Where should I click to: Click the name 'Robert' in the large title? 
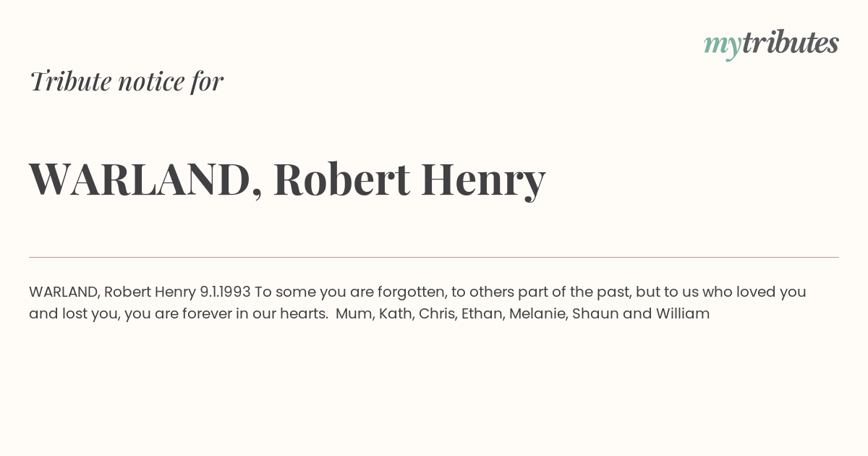[341, 179]
